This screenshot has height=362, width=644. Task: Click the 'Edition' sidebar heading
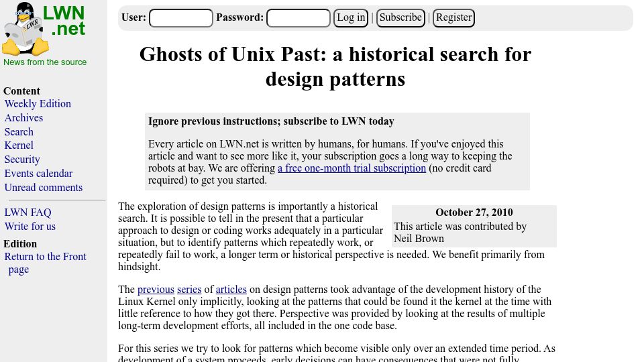click(20, 244)
